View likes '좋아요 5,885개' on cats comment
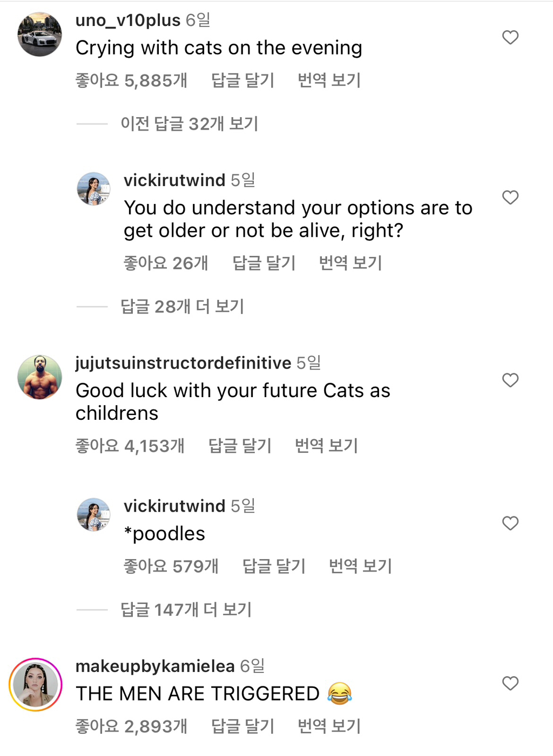Image resolution: width=553 pixels, height=756 pixels. click(131, 80)
